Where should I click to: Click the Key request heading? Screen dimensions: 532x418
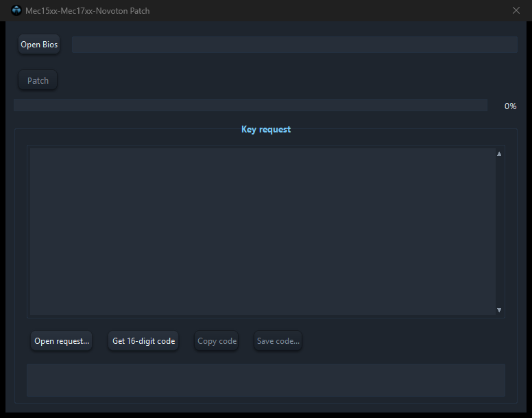[266, 129]
